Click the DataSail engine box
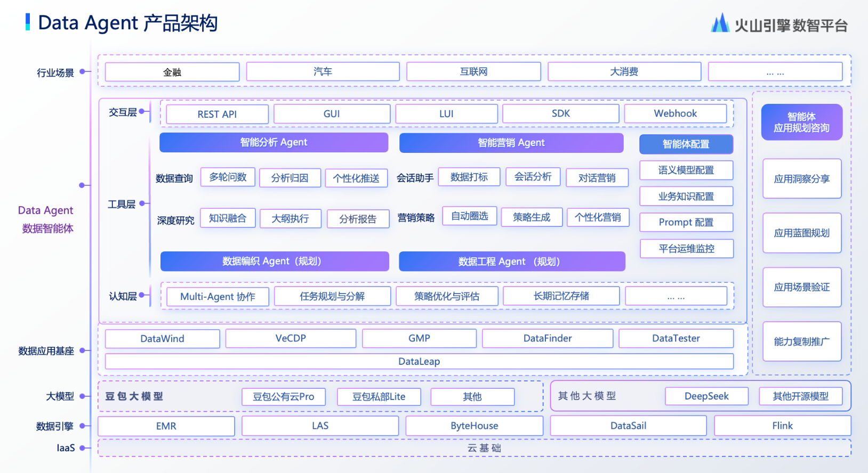 628,426
